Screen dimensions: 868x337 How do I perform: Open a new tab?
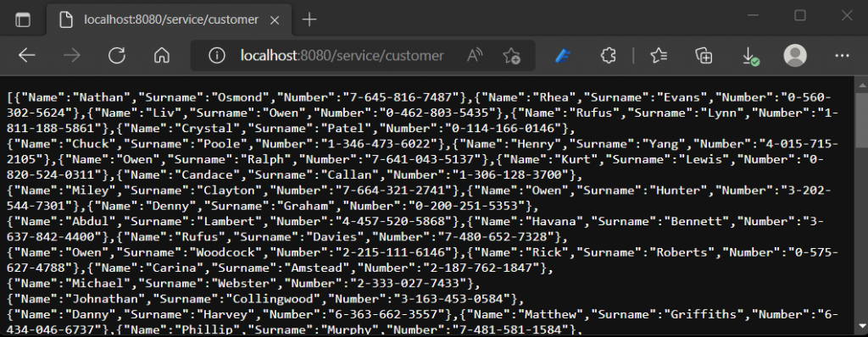click(309, 20)
